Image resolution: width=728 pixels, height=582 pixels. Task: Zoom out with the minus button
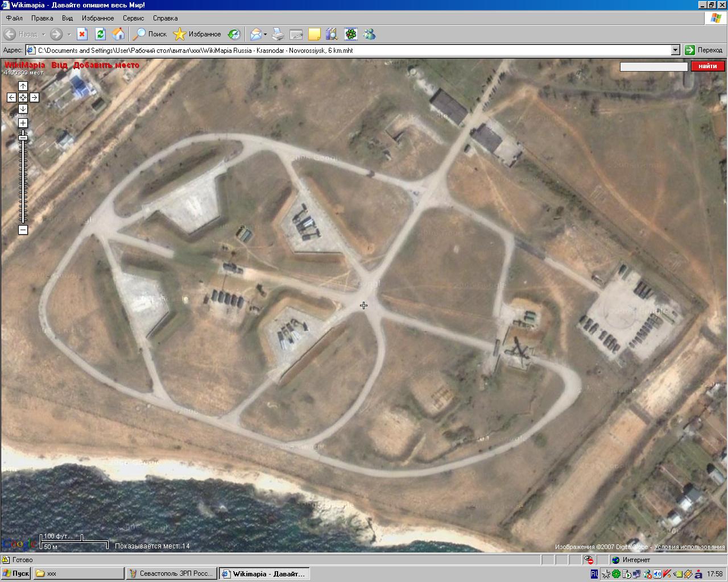pyautogui.click(x=23, y=230)
